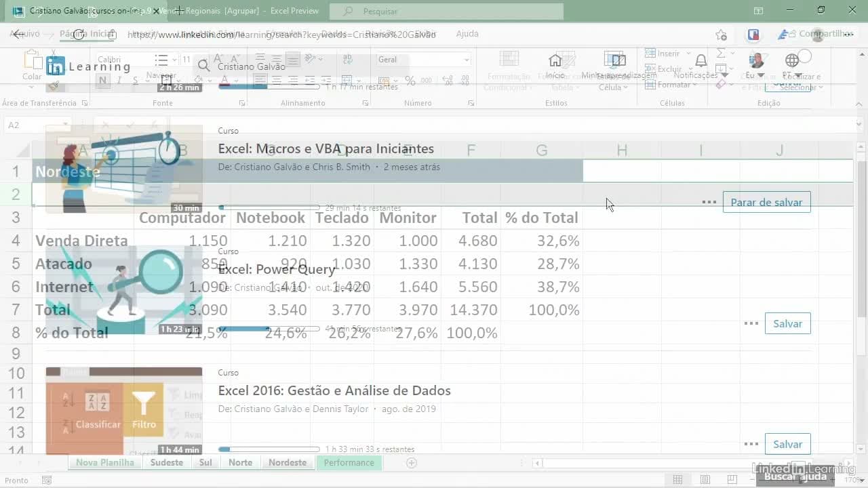The height and width of the screenshot is (488, 868).
Task: Toggle underline (S) formatting
Action: tap(136, 81)
